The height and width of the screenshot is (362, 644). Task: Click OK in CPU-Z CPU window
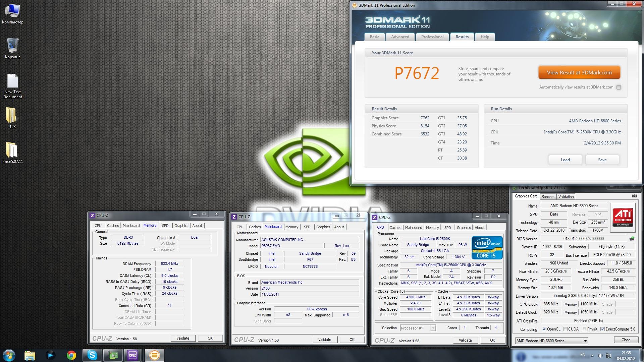point(492,340)
